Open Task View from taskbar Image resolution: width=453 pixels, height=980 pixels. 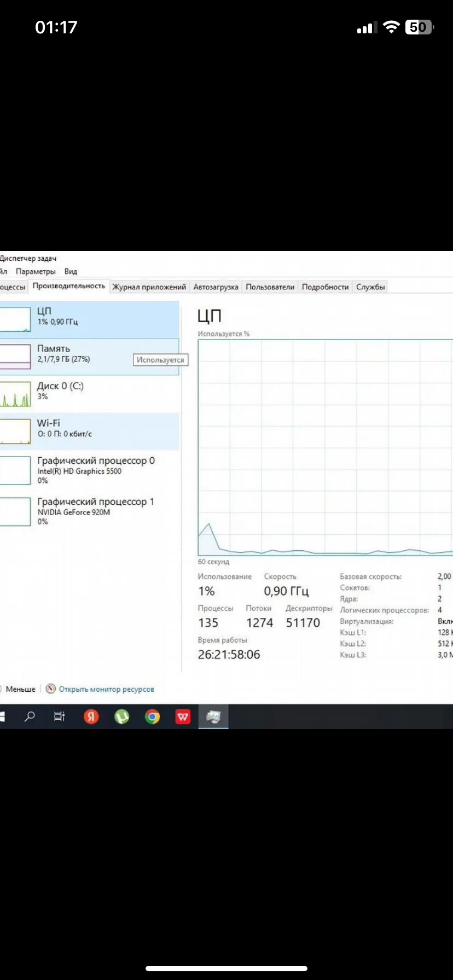click(59, 716)
